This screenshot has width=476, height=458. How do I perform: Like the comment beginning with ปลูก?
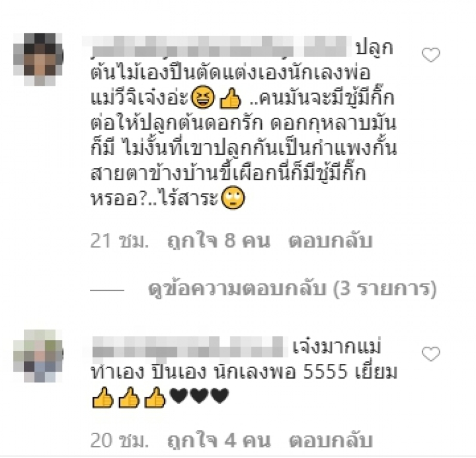tap(431, 55)
